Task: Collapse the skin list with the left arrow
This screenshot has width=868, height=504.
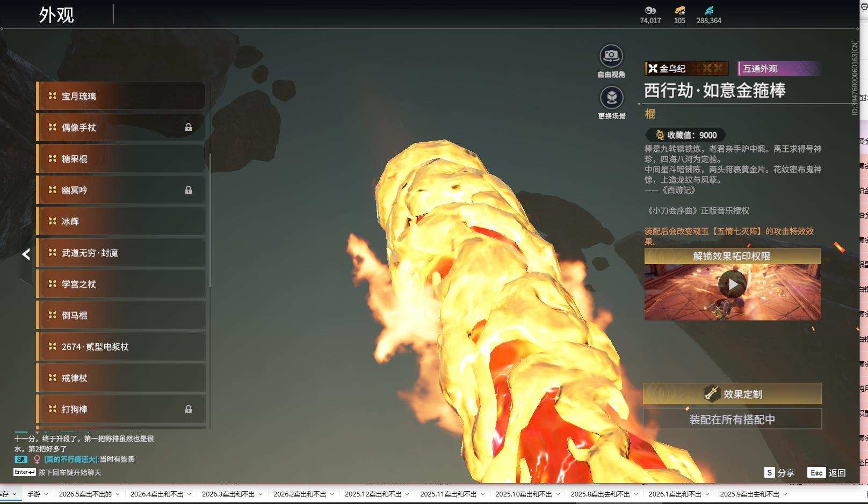Action: (26, 254)
